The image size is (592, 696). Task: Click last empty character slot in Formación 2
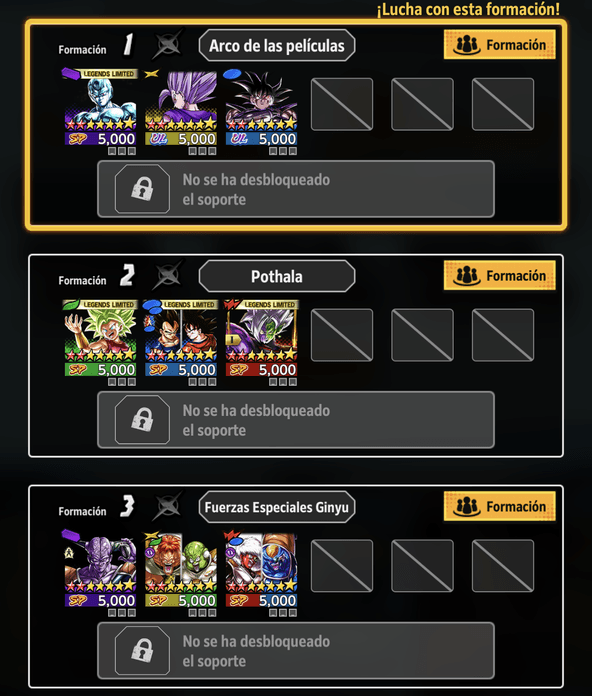coord(503,335)
